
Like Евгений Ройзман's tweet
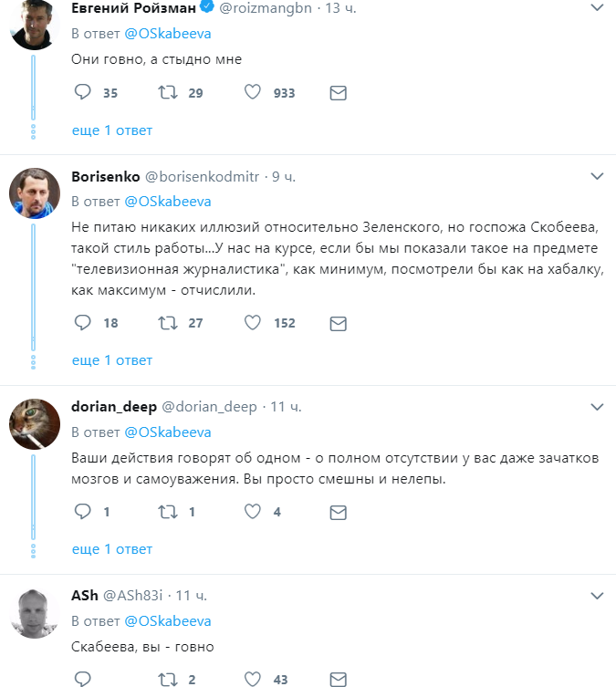click(x=254, y=93)
